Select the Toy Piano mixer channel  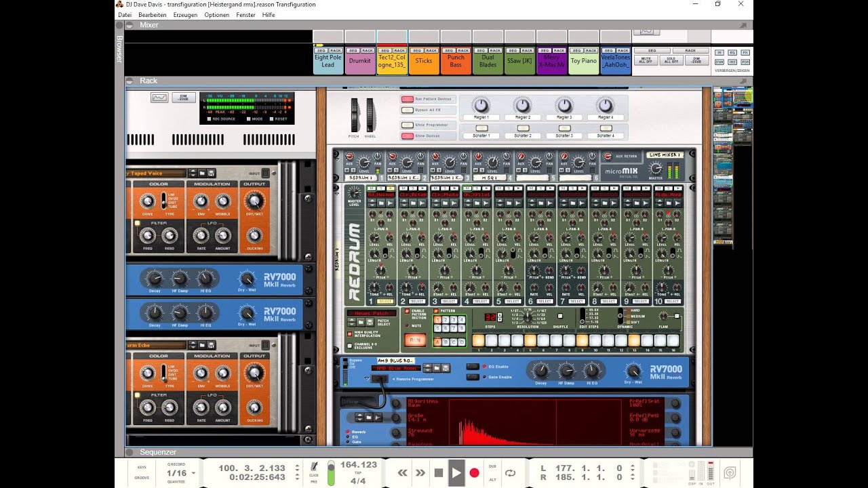tap(584, 61)
